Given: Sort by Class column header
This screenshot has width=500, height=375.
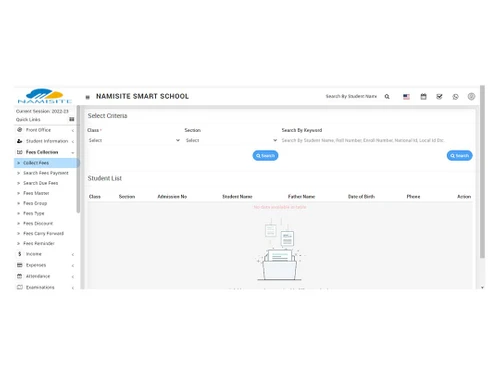Looking at the screenshot, I should [95, 197].
